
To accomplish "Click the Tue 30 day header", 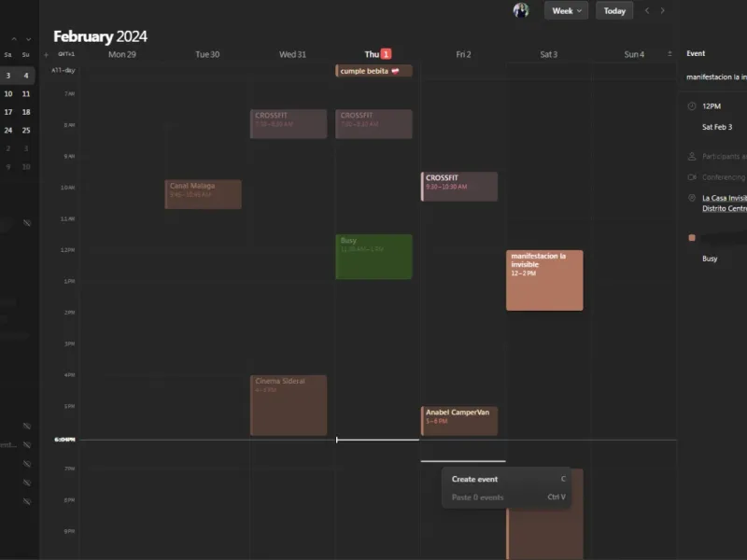I will (207, 54).
